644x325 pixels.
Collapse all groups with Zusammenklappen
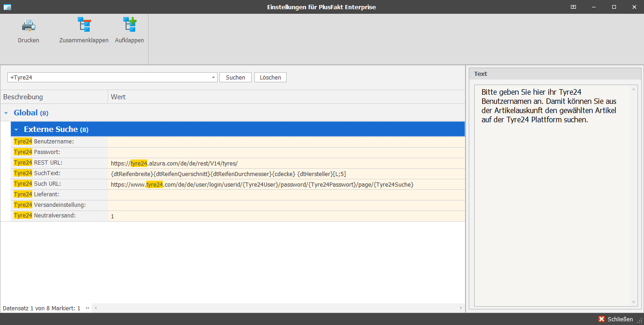tap(84, 31)
